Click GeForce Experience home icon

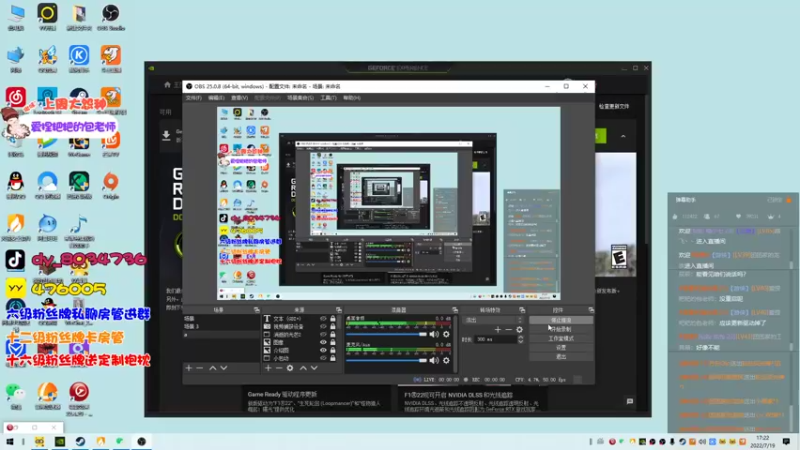167,85
